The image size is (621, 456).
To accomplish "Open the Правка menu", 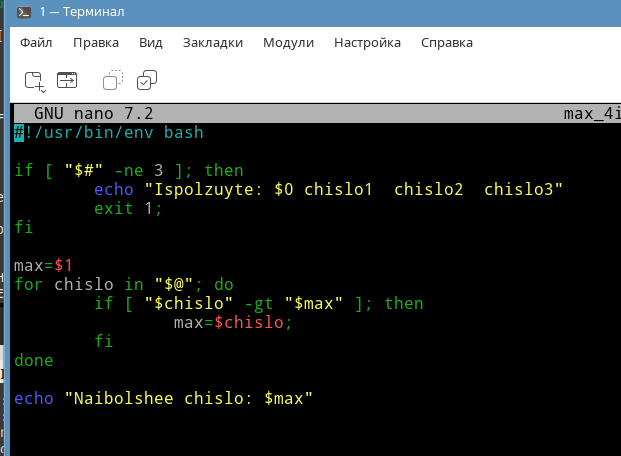I will pyautogui.click(x=96, y=43).
